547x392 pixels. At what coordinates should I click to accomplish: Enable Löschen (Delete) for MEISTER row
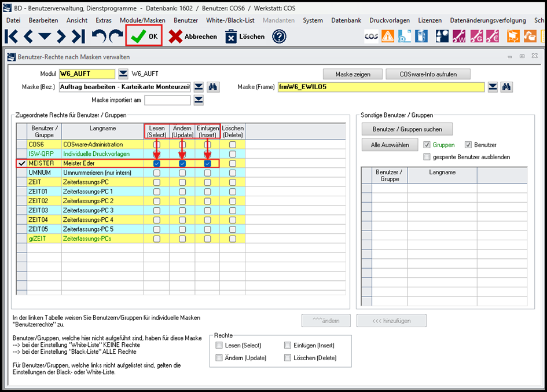(232, 164)
